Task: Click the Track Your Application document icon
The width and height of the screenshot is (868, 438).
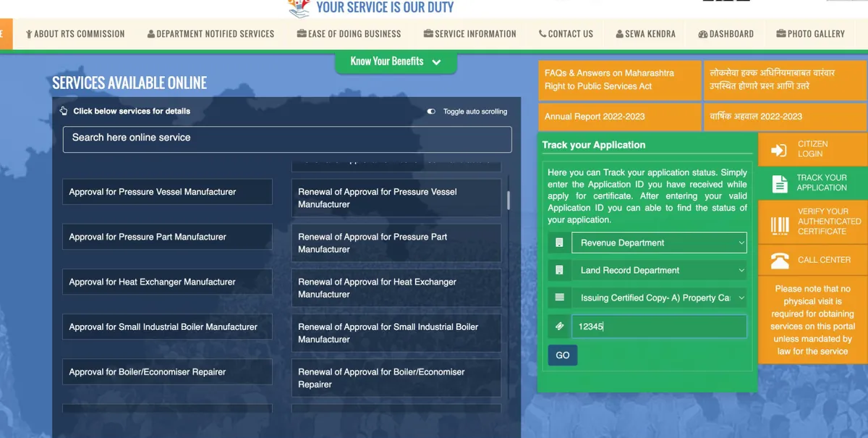Action: pos(780,183)
